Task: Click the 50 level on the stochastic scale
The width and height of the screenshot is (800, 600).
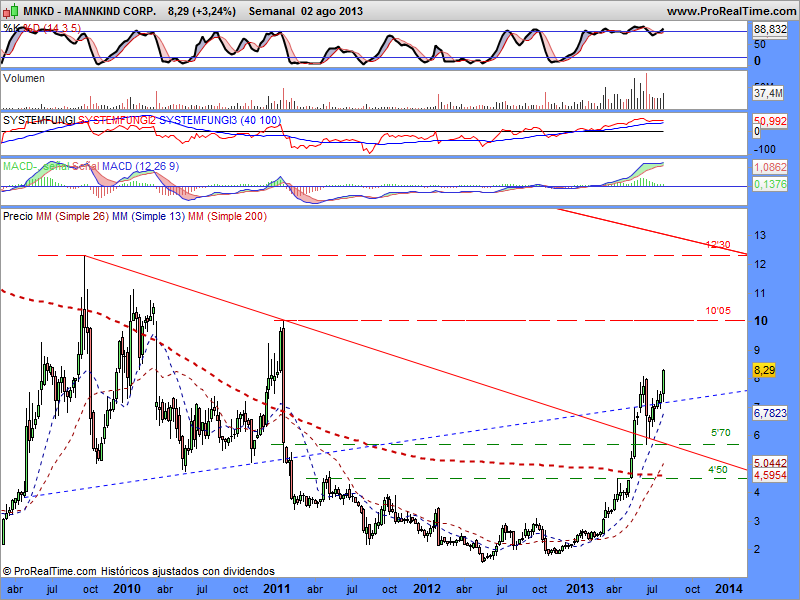Action: (760, 44)
